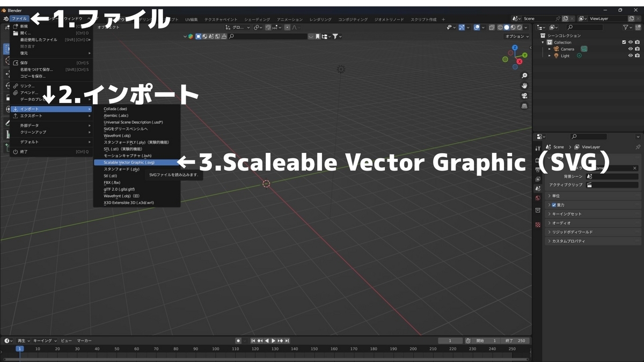Hide Light in viewport via eye icon
Screen dimensions: 644x362
coord(631,56)
